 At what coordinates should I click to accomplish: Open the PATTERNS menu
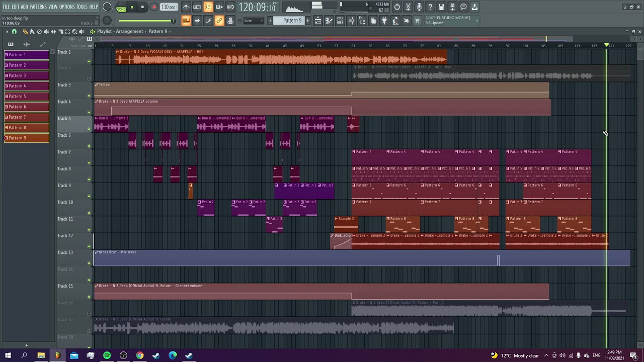[x=38, y=7]
